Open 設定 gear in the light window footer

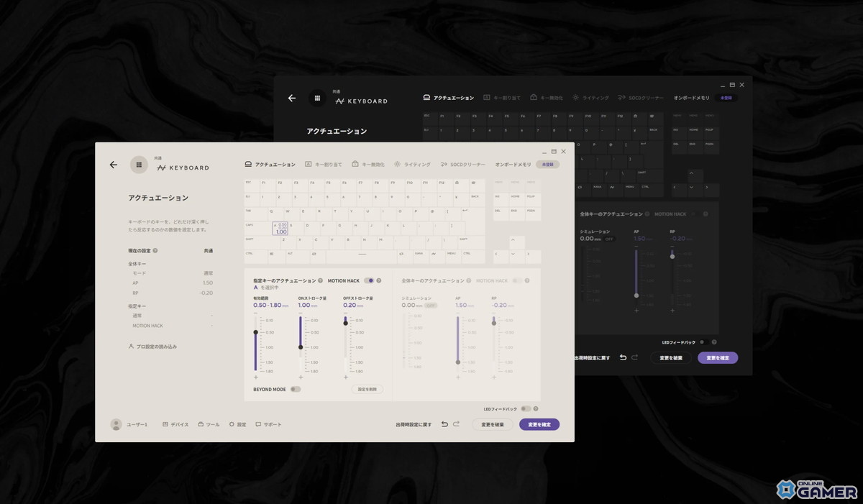tap(237, 425)
